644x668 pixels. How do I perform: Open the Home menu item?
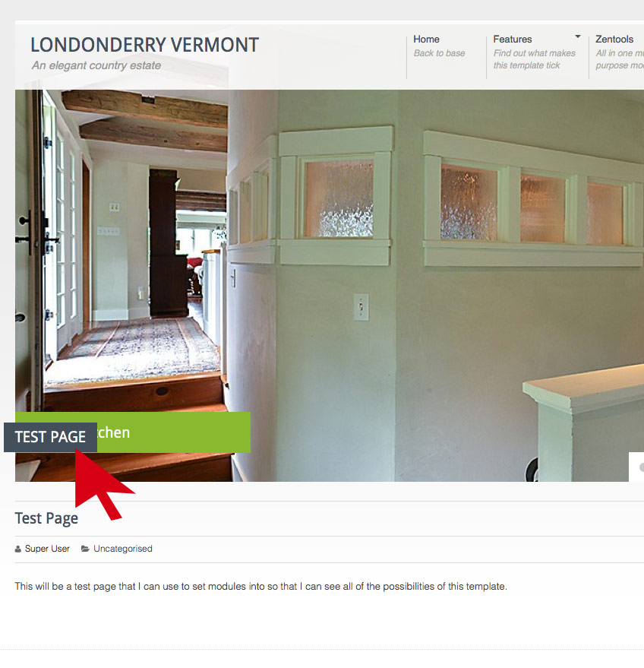click(426, 40)
